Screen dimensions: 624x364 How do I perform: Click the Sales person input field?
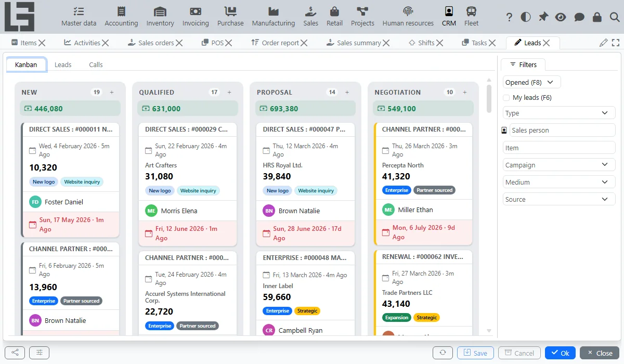(x=562, y=130)
